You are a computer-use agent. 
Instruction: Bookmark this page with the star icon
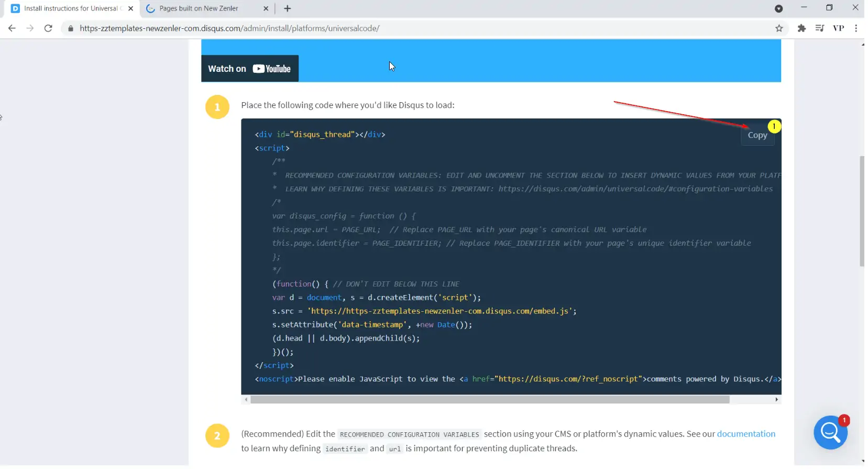779,28
